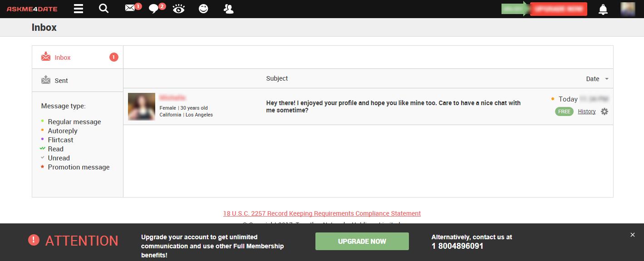This screenshot has width=644, height=261.
Task: Select the Inbox folder tab
Action: click(x=63, y=58)
